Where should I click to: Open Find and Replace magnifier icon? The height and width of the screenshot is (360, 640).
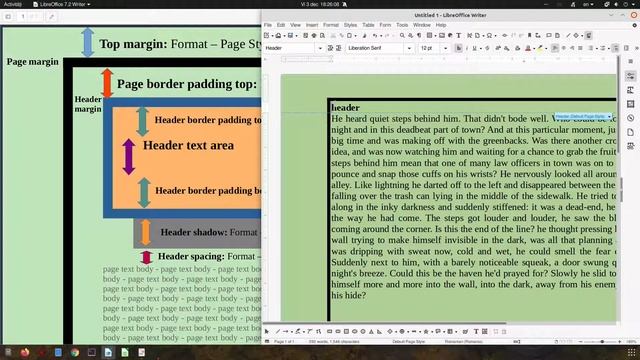tap(402, 36)
